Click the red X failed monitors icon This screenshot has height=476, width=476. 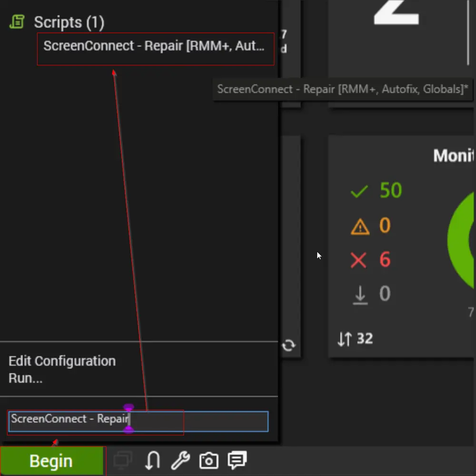pos(358,261)
